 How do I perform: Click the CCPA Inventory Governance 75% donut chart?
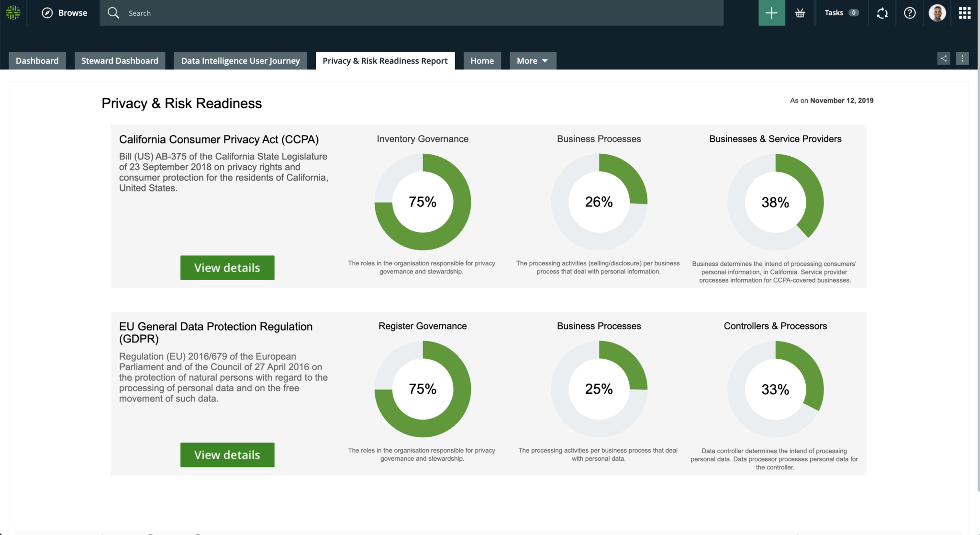(423, 202)
